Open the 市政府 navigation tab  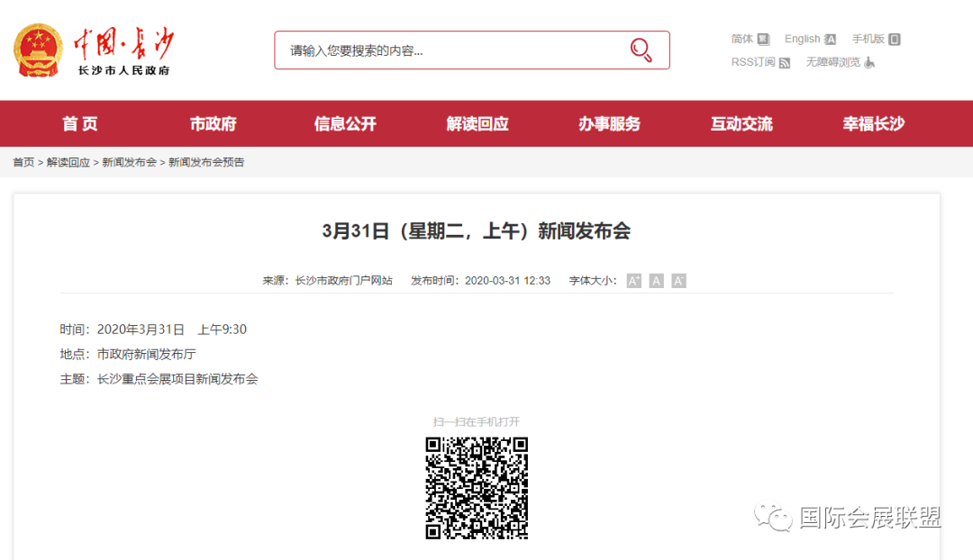coord(213,124)
